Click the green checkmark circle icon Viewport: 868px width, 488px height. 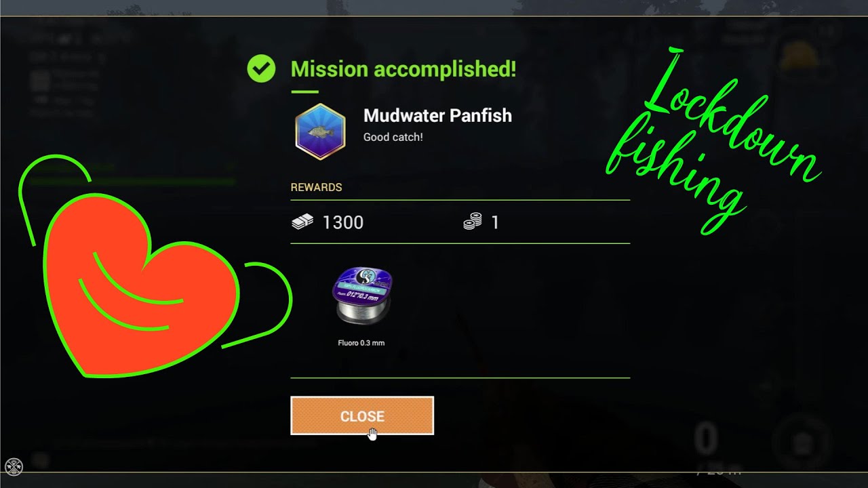[x=262, y=68]
